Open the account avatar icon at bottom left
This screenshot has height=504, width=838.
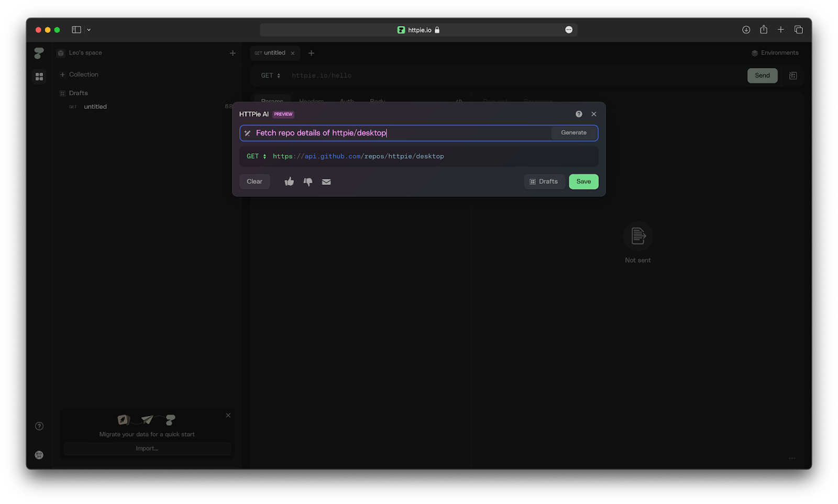(39, 455)
